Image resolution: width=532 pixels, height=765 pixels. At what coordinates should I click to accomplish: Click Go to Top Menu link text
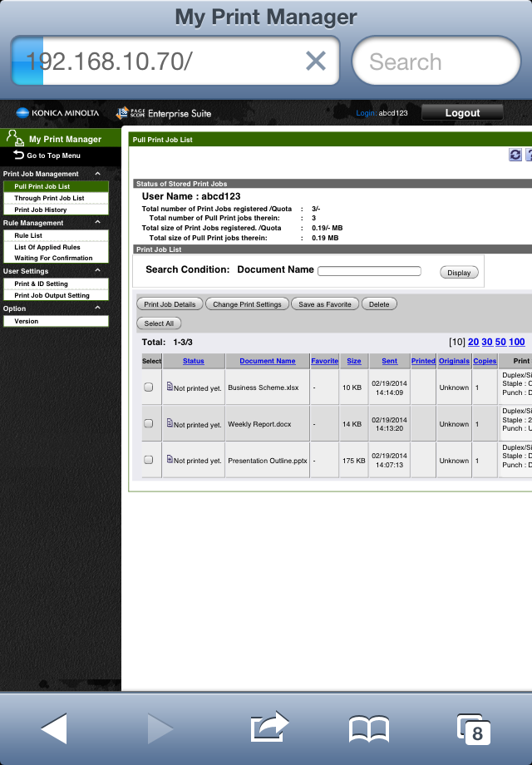point(54,155)
